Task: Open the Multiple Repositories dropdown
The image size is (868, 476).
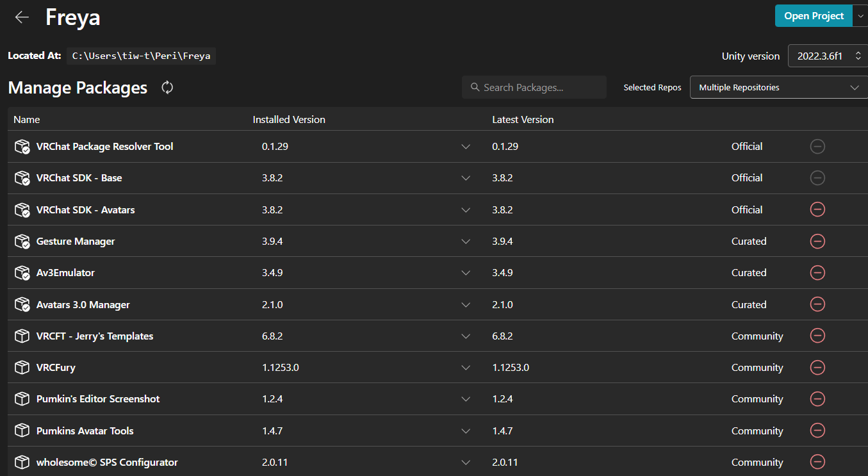Action: coord(778,88)
